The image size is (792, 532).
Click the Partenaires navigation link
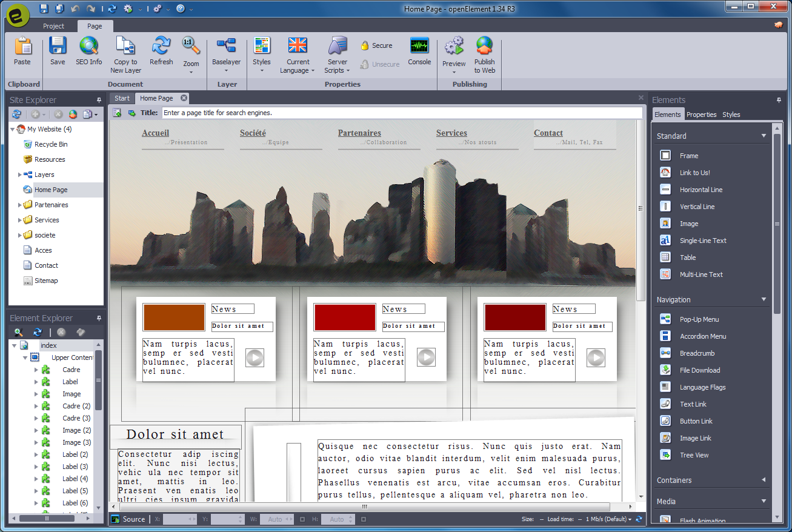[x=359, y=133]
